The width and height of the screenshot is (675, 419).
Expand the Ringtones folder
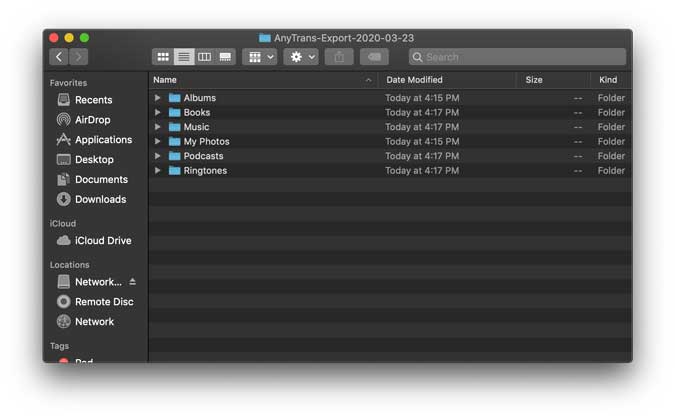click(x=158, y=171)
